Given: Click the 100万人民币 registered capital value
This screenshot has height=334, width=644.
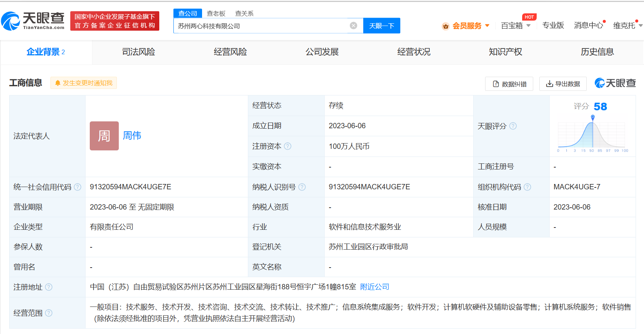Looking at the screenshot, I should (x=349, y=147).
